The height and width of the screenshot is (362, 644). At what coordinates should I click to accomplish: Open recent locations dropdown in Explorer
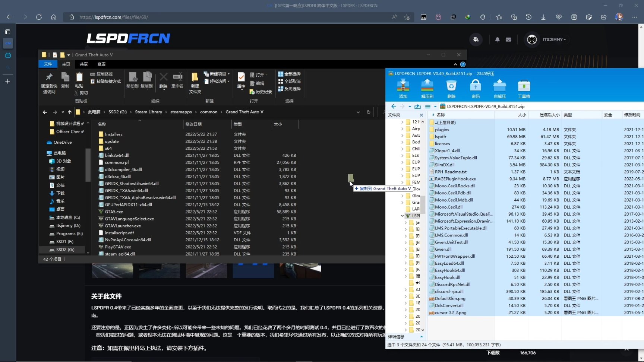63,112
